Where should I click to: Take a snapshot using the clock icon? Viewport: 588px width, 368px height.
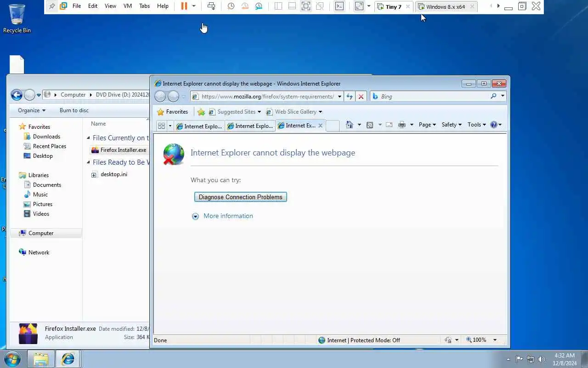231,6
